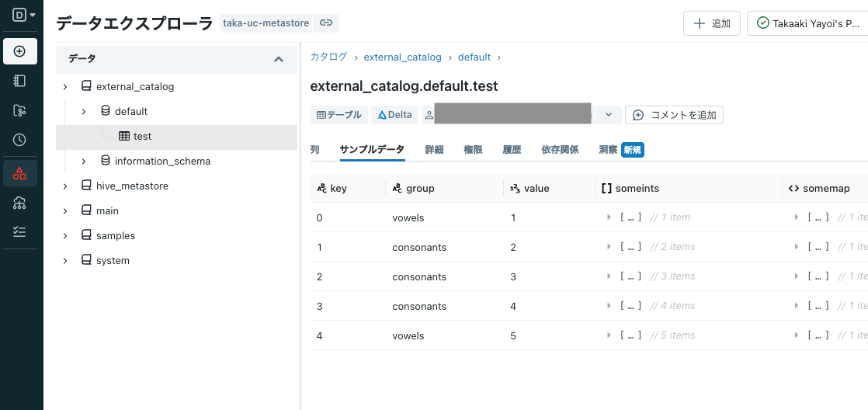868x410 pixels.
Task: Click the external_catalog breadcrumb link
Action: tap(402, 57)
